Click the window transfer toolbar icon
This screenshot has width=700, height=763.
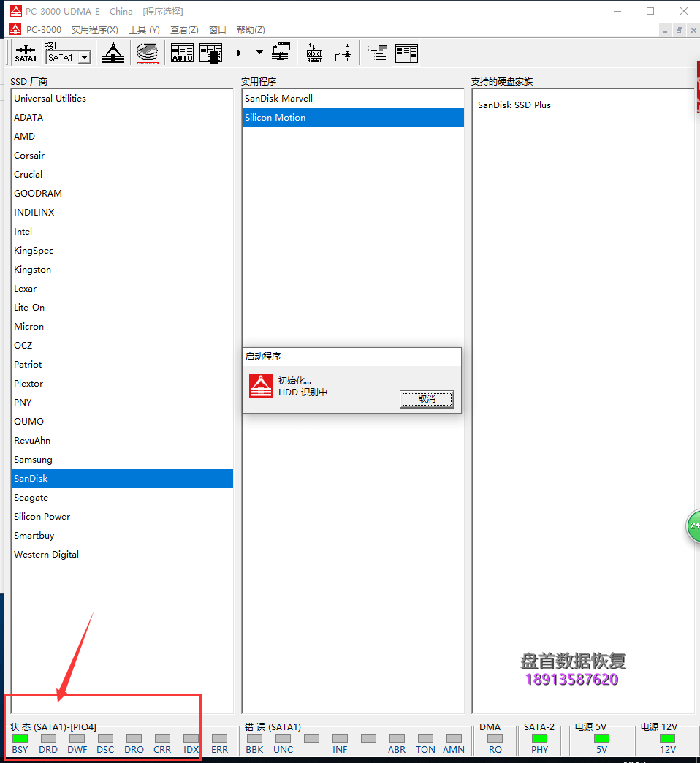pyautogui.click(x=281, y=53)
